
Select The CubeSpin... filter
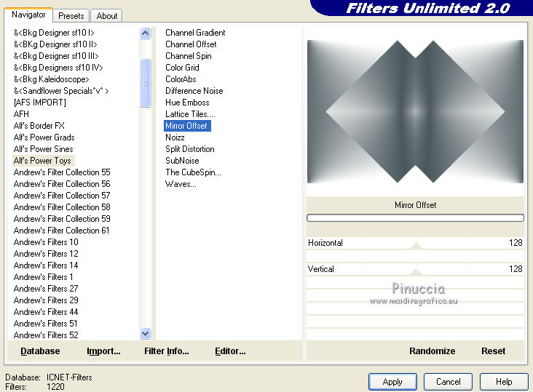click(193, 172)
